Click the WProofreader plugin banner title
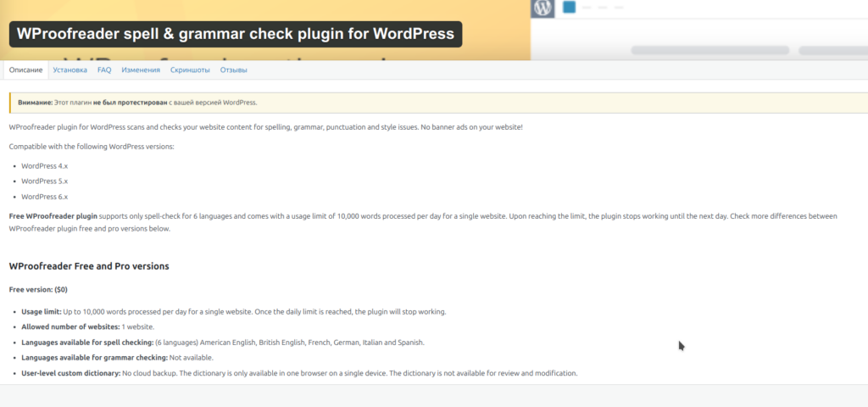 pos(236,35)
